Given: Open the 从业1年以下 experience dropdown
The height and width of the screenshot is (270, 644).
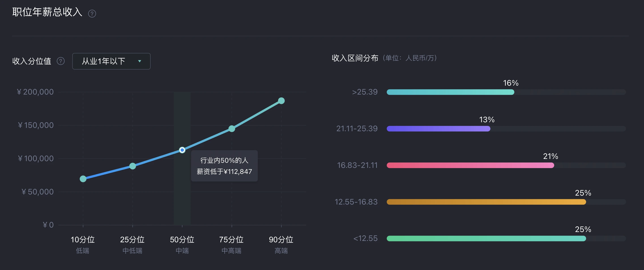Looking at the screenshot, I should pyautogui.click(x=111, y=61).
